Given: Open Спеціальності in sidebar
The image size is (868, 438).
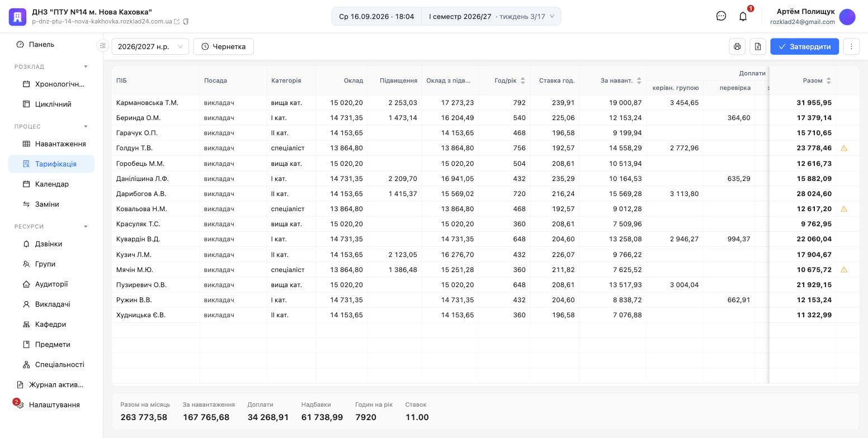Looking at the screenshot, I should point(51,364).
